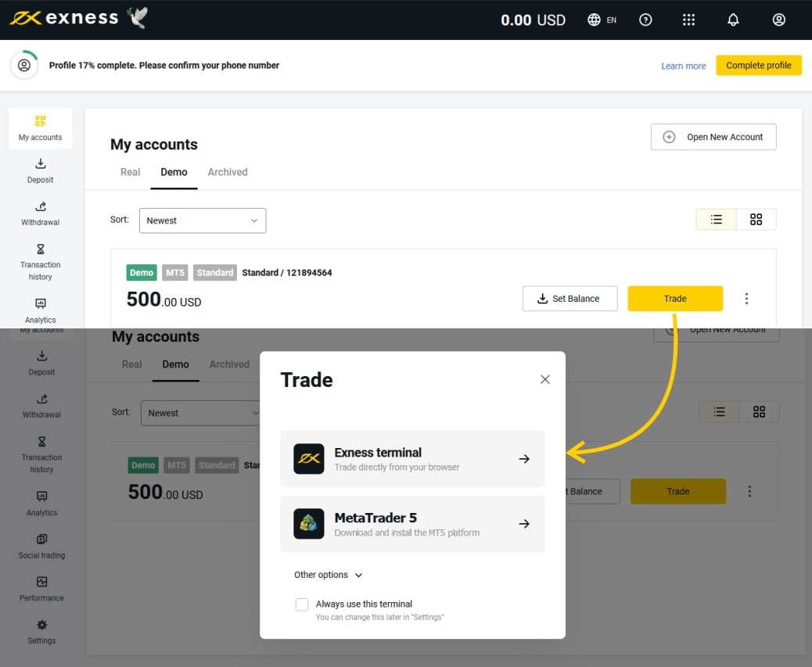
Task: Switch to grid view on the dimmed page
Action: (x=759, y=412)
